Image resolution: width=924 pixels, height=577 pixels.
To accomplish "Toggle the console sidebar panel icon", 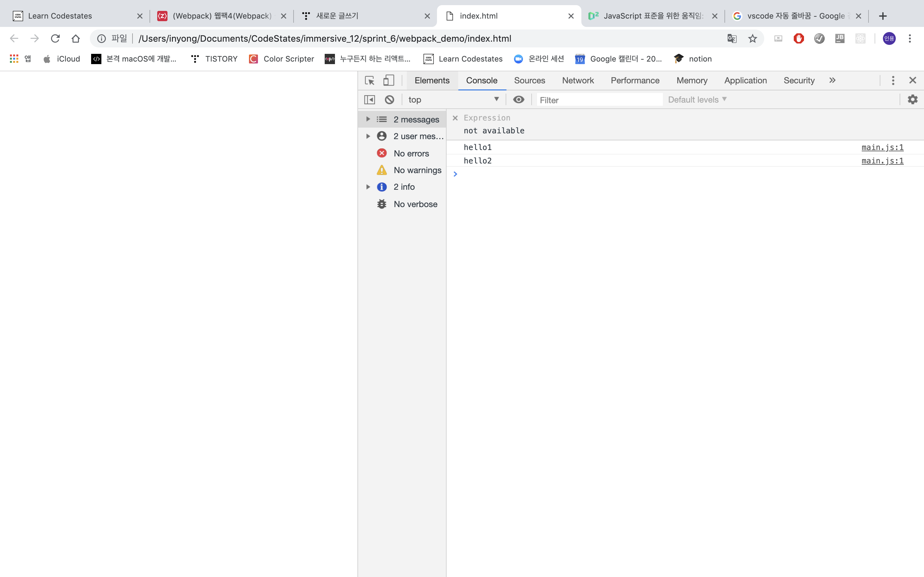I will [x=369, y=100].
